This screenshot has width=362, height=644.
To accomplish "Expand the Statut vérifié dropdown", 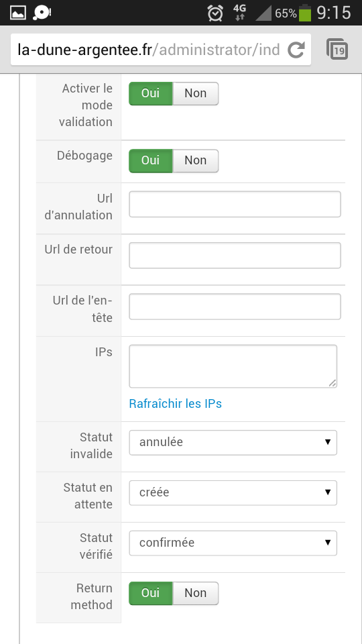I will tap(233, 543).
